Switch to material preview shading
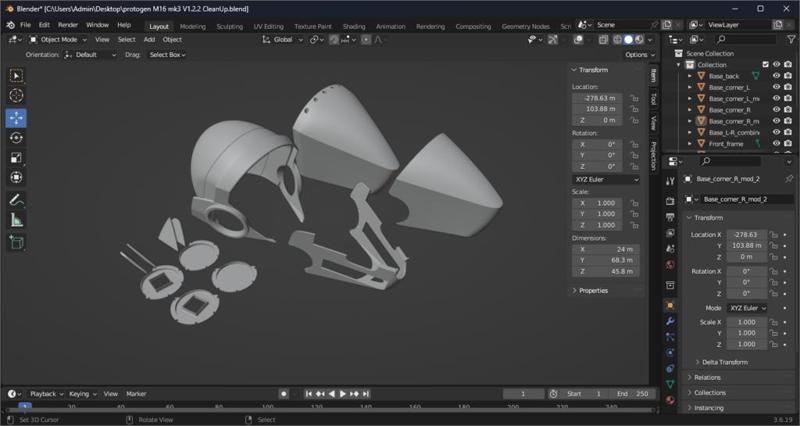Viewport: 800px width, 426px height. coord(639,39)
